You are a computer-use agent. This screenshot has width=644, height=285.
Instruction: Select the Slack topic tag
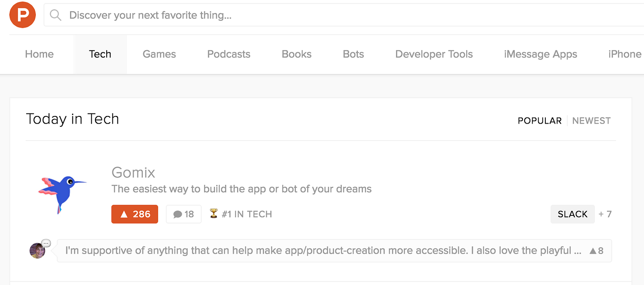point(572,214)
